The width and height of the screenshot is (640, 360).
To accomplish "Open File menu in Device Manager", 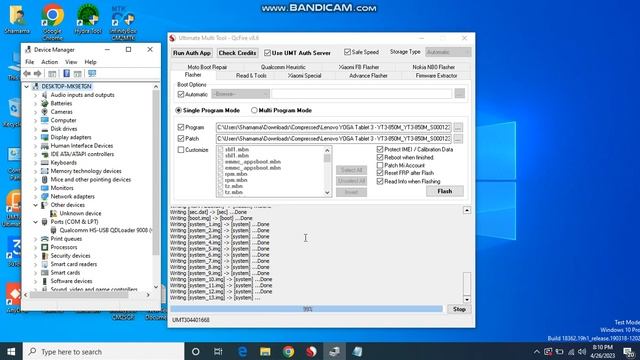I will 29,62.
